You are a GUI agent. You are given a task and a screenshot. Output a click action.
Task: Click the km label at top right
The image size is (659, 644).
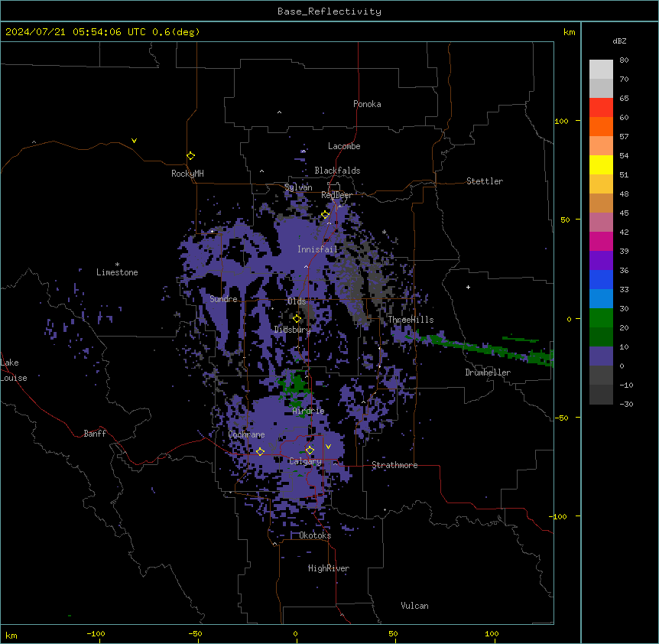570,32
